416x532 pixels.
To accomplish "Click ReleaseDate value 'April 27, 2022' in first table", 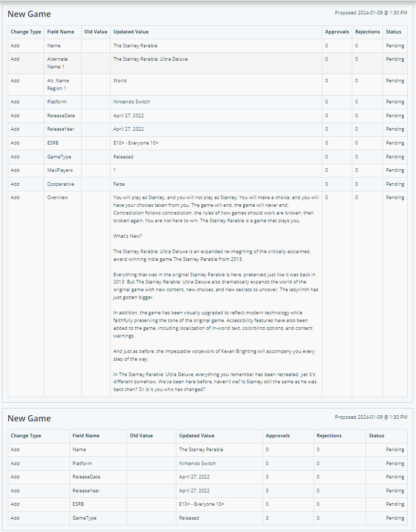I will (129, 116).
